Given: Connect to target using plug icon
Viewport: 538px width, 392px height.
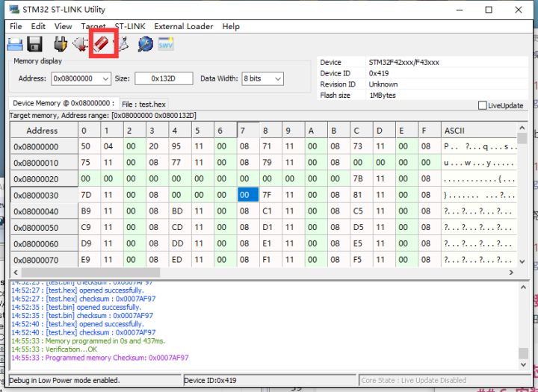Looking at the screenshot, I should point(61,44).
